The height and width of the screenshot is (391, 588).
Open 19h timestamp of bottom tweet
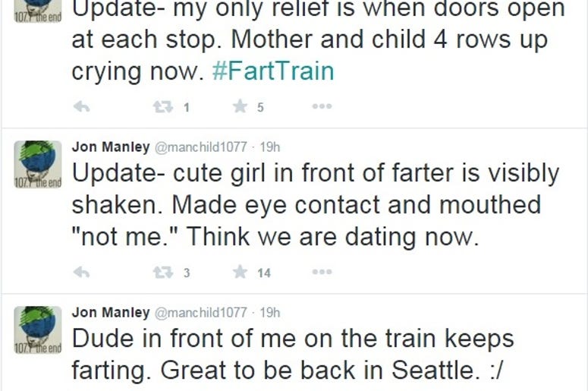(270, 312)
